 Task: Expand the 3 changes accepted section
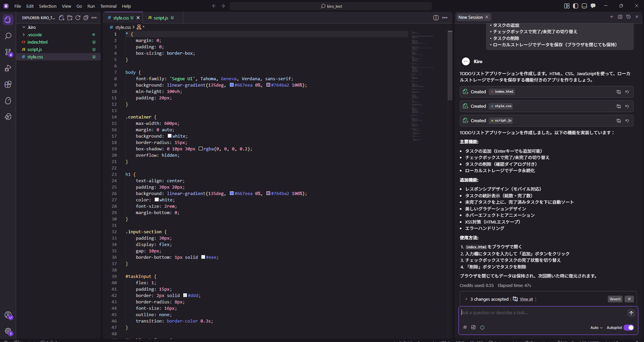click(x=466, y=299)
